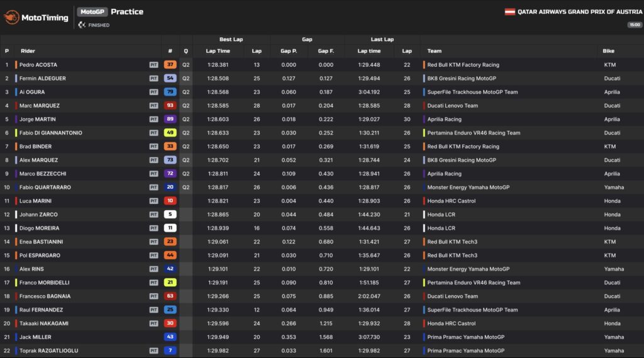Image resolution: width=644 pixels, height=358 pixels.
Task: Click gap value 1.601
Action: pos(326,350)
